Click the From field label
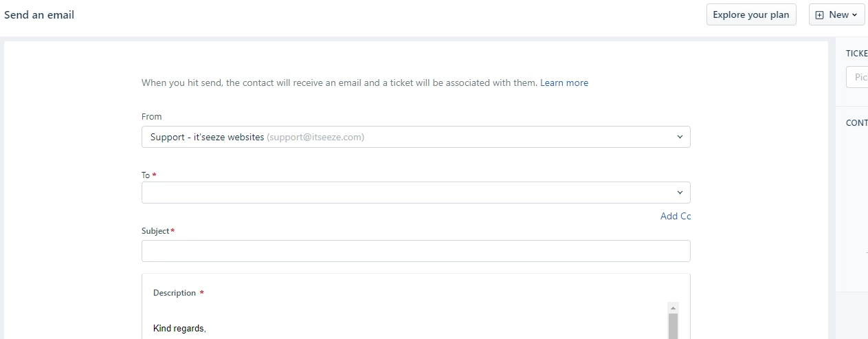868x339 pixels. (152, 117)
